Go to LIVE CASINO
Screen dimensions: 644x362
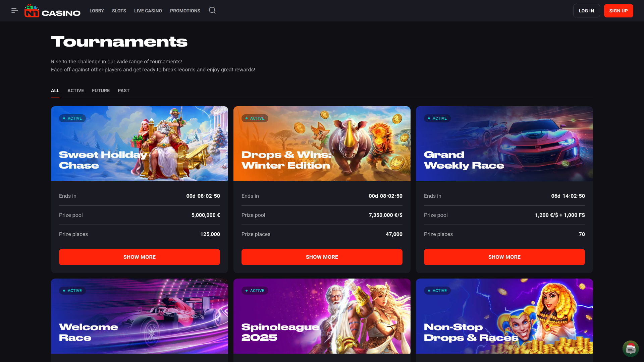coord(148,11)
